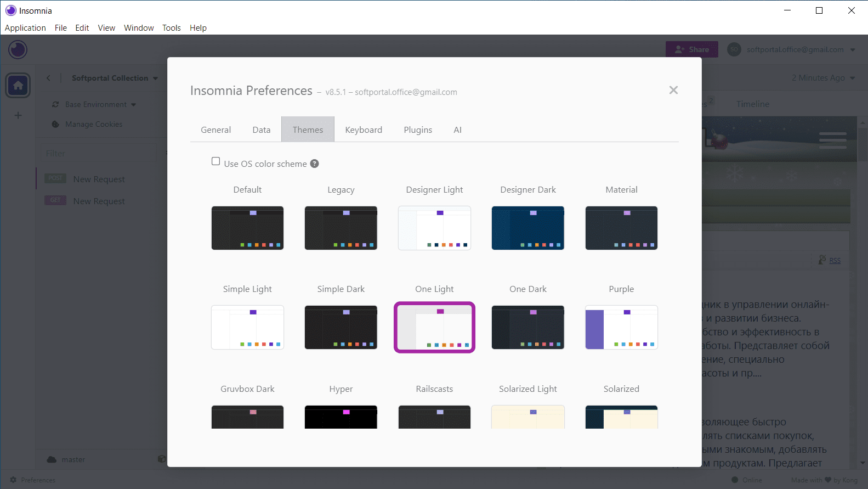Open the Base Environment dropdown
The height and width of the screenshot is (489, 868).
click(101, 104)
